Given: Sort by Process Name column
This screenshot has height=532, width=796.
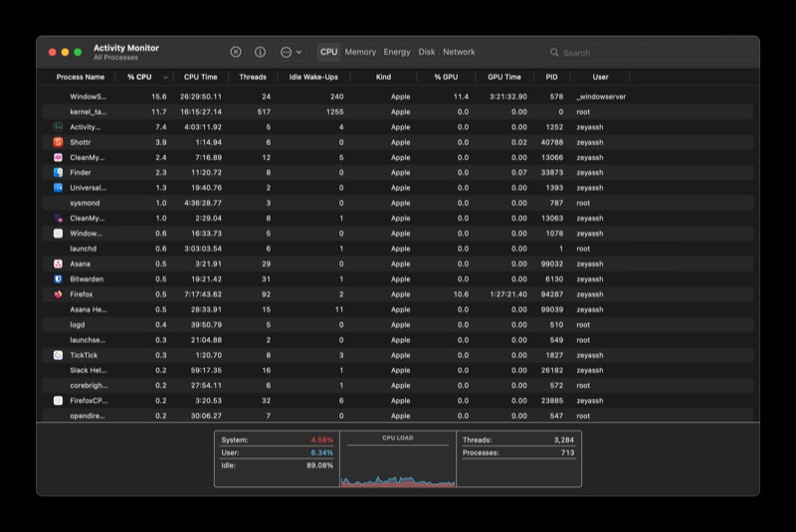Looking at the screenshot, I should click(x=81, y=78).
